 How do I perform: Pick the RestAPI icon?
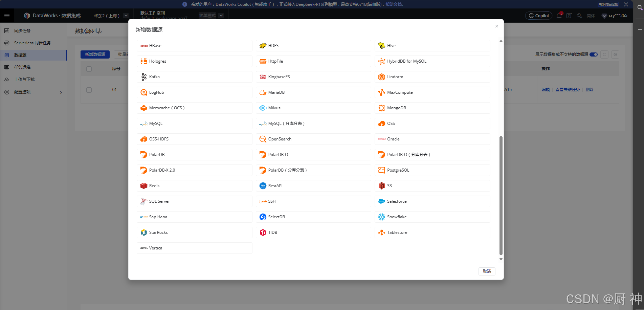point(263,186)
